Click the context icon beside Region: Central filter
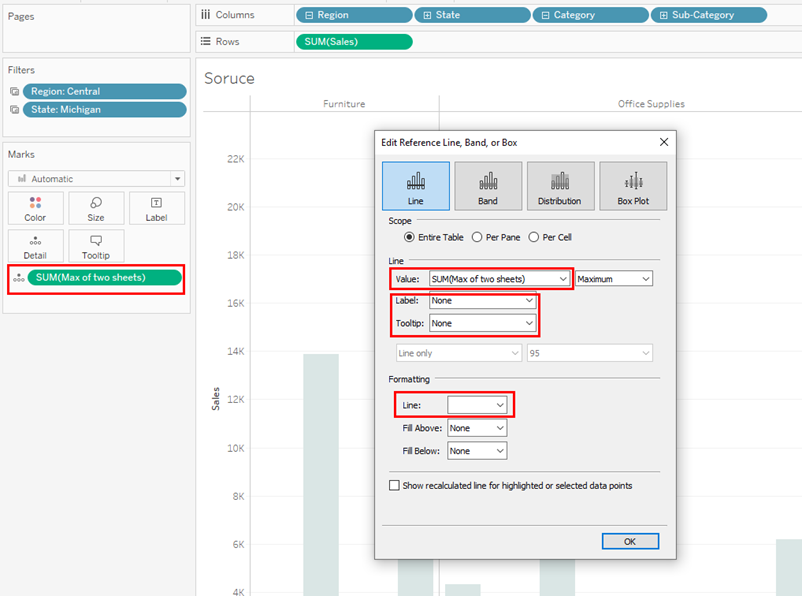The height and width of the screenshot is (596, 802). (x=14, y=92)
